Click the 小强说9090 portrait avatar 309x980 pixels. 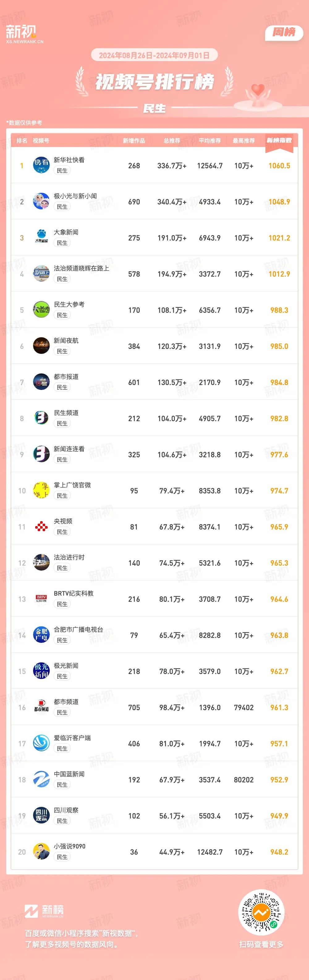pyautogui.click(x=41, y=852)
